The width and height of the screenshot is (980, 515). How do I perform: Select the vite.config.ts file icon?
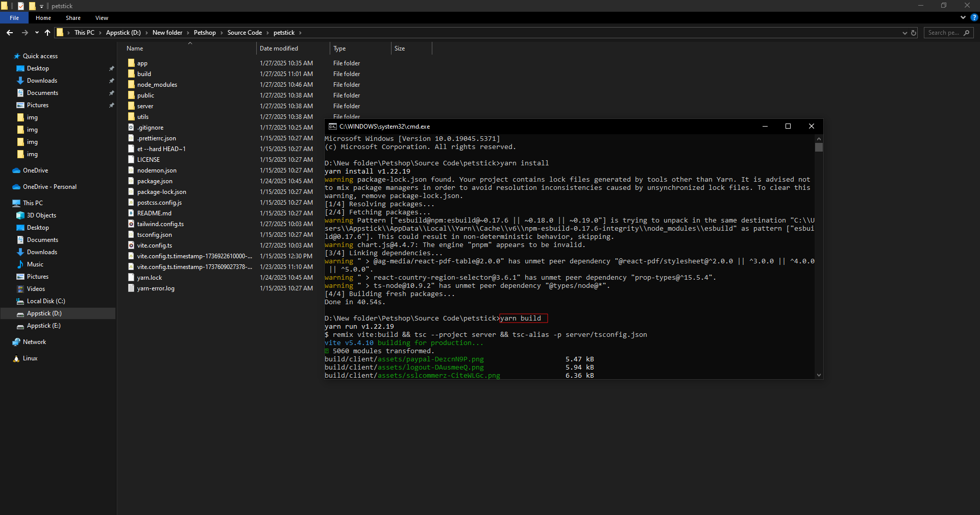(131, 246)
